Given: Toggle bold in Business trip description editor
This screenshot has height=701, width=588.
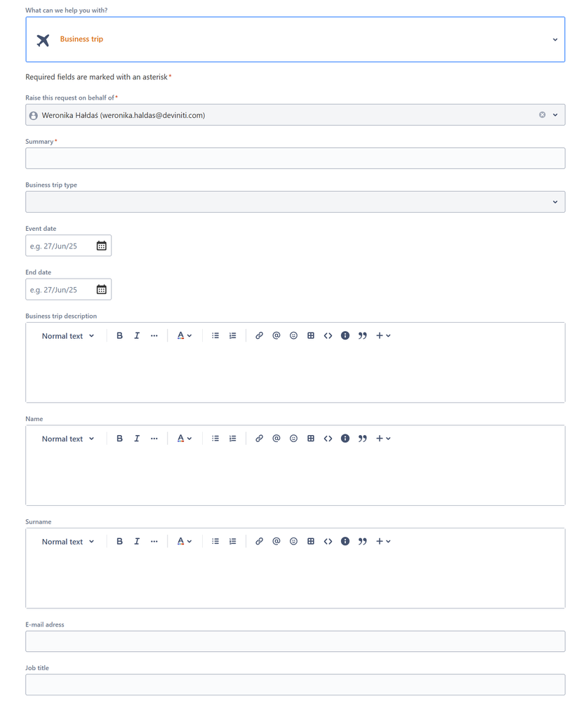Looking at the screenshot, I should (119, 335).
